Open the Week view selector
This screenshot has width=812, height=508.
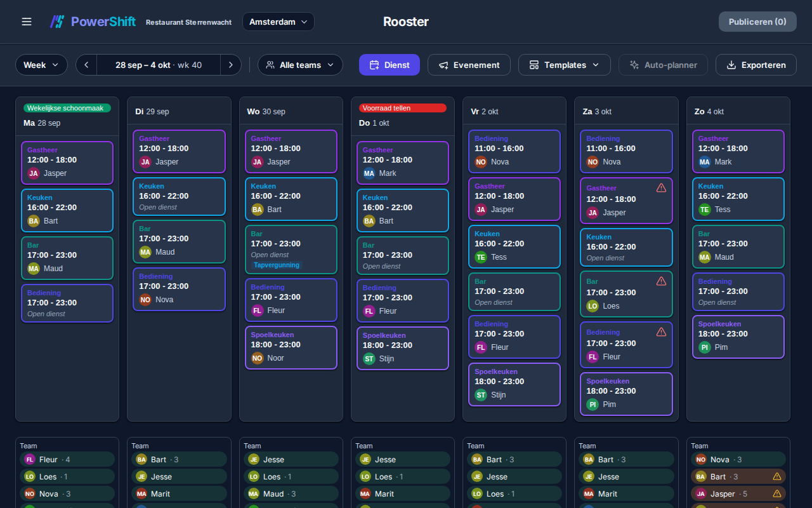pos(41,65)
